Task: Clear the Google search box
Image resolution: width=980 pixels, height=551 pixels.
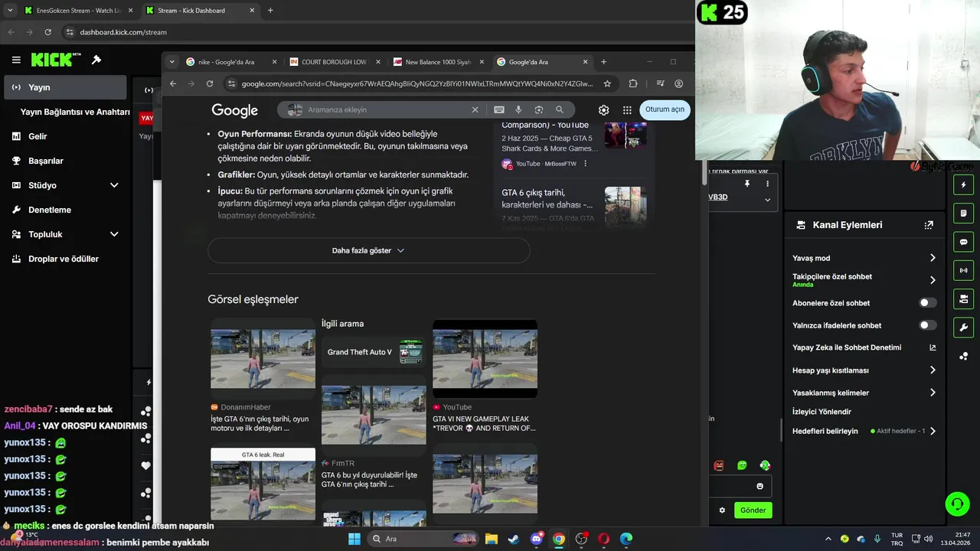Action: coord(475,110)
